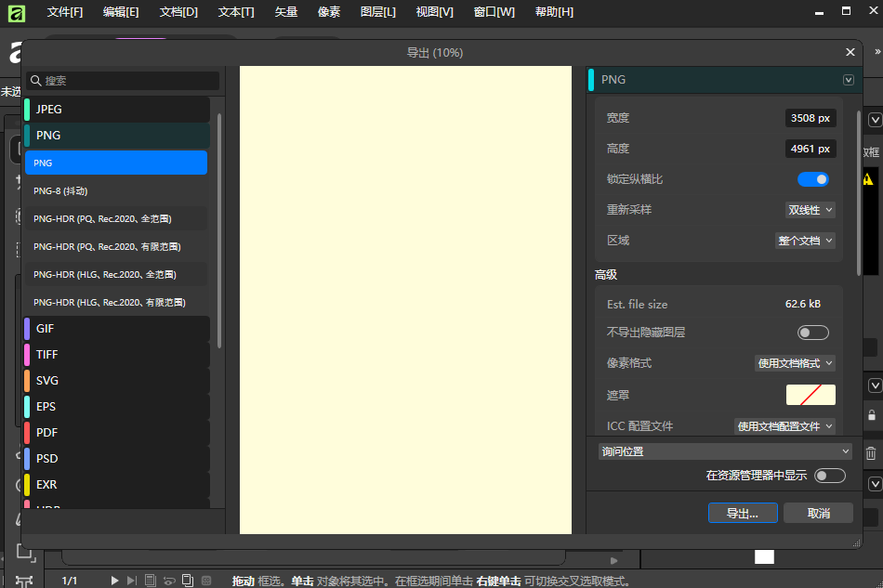Expand the GIF format group
Viewport: 883px width, 588px height.
point(116,329)
